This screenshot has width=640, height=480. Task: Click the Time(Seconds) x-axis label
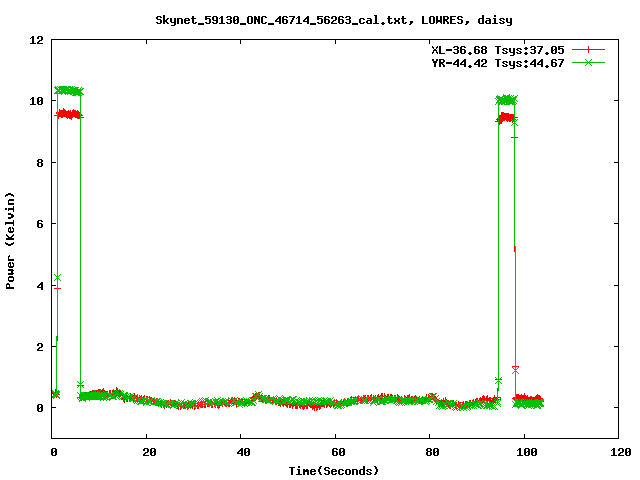[x=333, y=471]
